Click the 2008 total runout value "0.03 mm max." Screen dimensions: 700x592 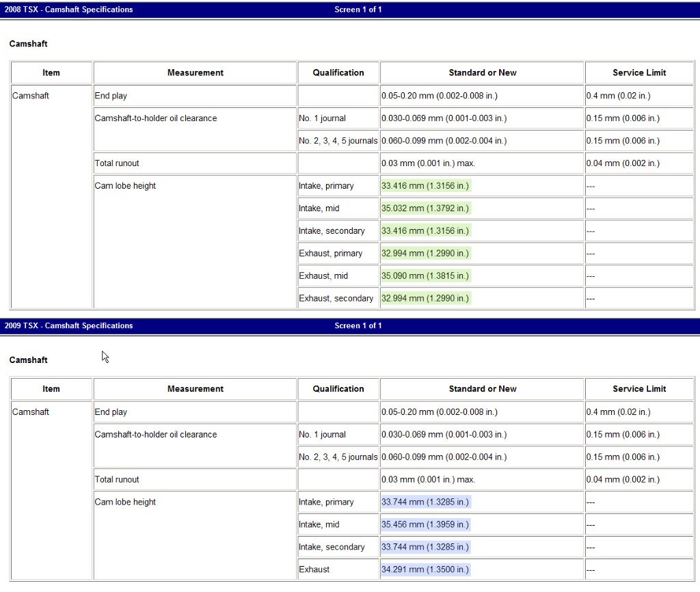(x=428, y=163)
